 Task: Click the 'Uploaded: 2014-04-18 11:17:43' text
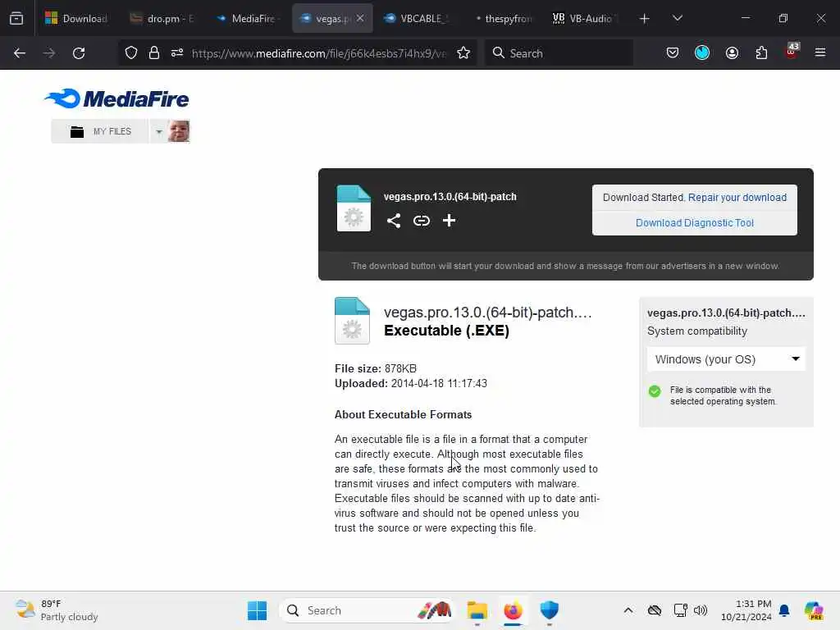[410, 384]
